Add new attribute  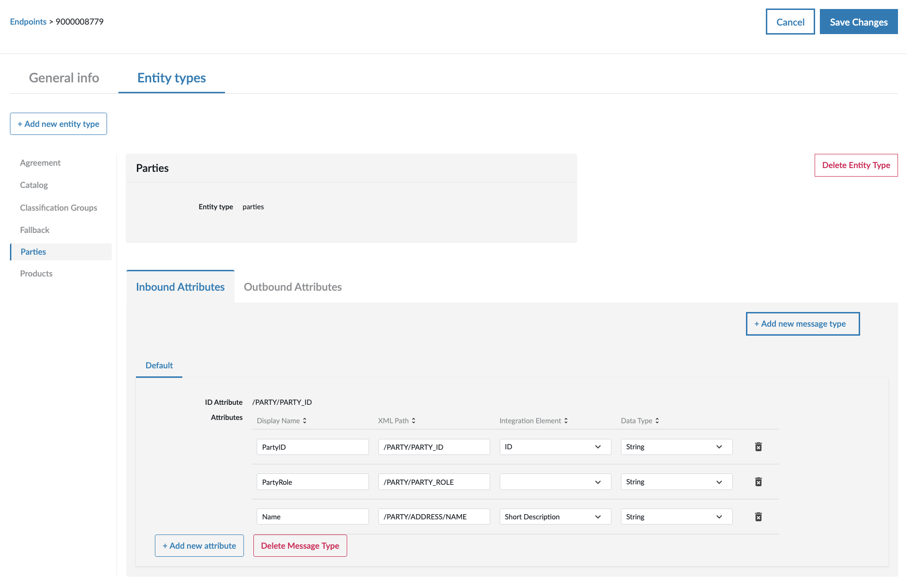point(199,546)
